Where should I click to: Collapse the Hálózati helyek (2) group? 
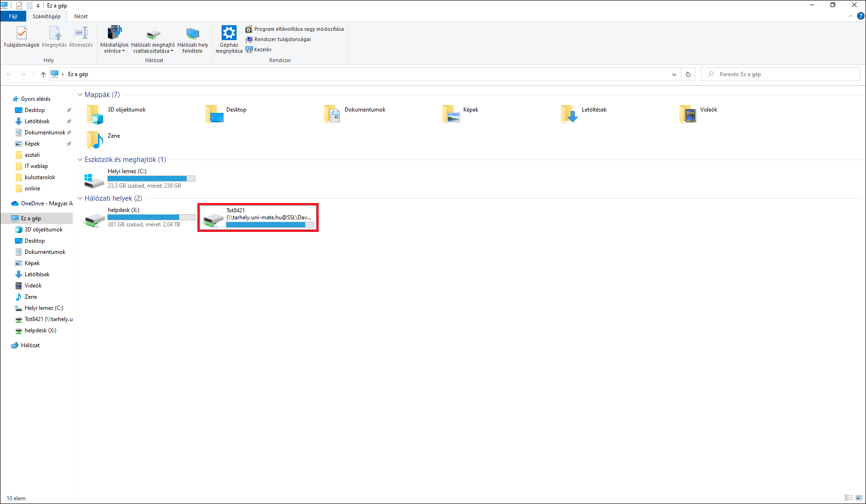80,198
